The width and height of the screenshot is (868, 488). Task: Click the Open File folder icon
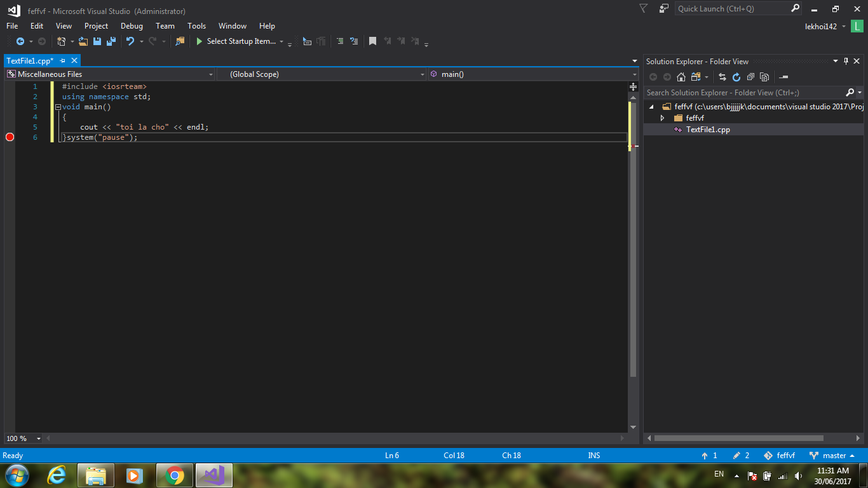pyautogui.click(x=83, y=41)
